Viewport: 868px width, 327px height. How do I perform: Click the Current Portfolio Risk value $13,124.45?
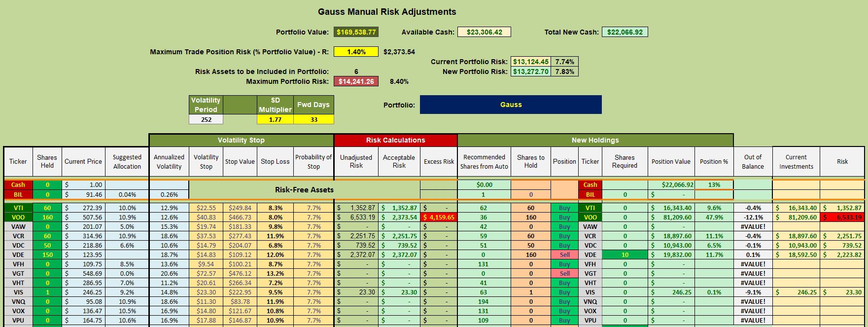(x=530, y=62)
